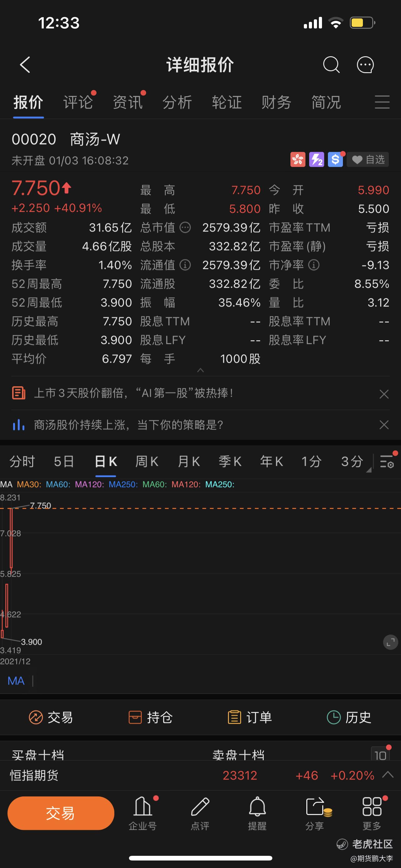Dismiss the 商汤股价持续上涨 poll banner
Image resolution: width=401 pixels, height=868 pixels.
384,425
